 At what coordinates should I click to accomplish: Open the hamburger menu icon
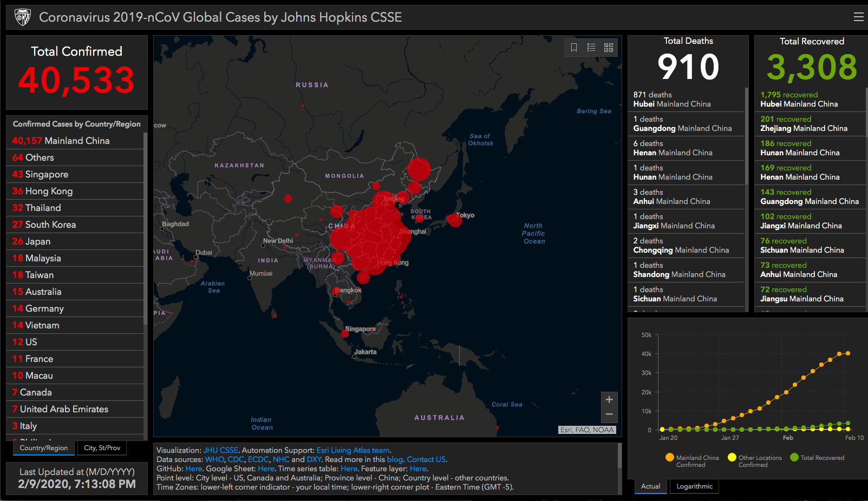(858, 17)
